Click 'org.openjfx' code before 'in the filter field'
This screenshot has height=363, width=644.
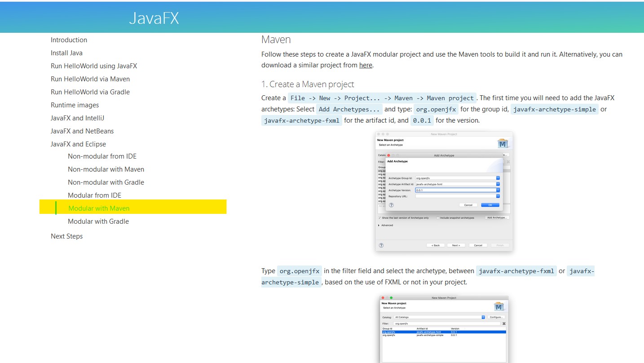point(300,271)
